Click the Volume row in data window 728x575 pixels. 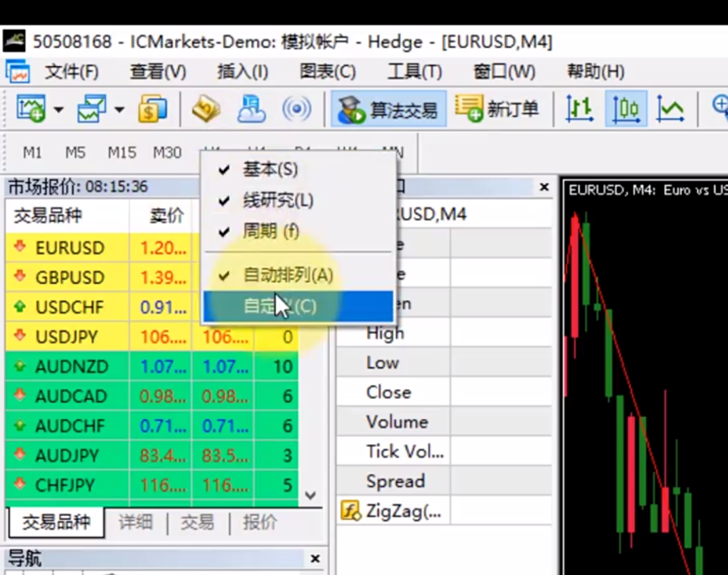tap(444, 422)
